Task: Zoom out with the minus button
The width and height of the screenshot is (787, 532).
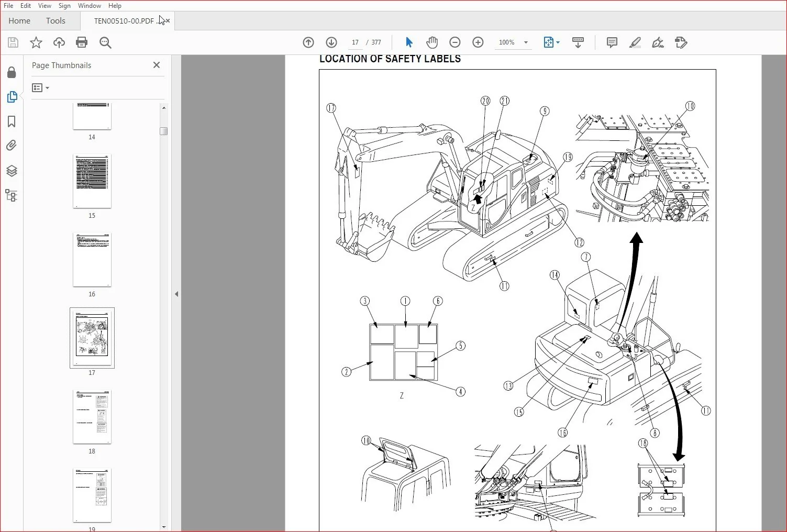Action: point(455,42)
